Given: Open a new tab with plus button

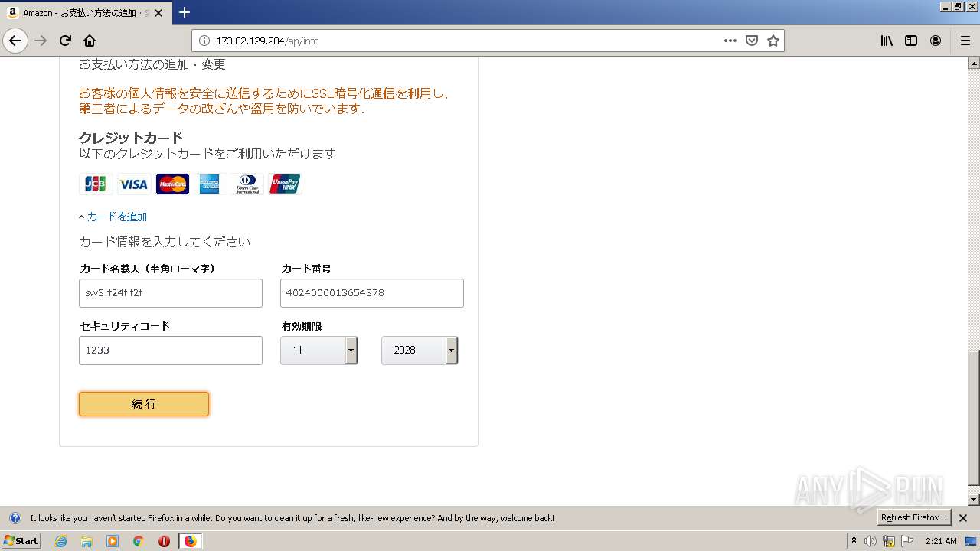Looking at the screenshot, I should pos(185,12).
